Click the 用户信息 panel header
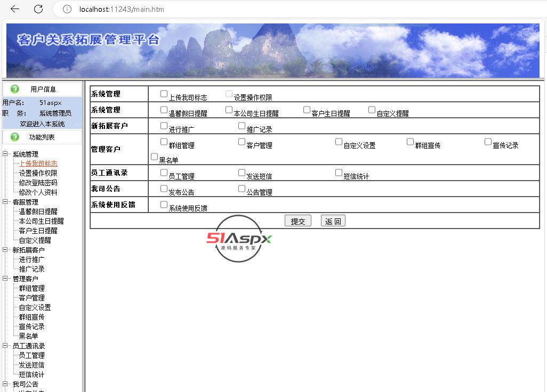The image size is (547, 392). (42, 89)
